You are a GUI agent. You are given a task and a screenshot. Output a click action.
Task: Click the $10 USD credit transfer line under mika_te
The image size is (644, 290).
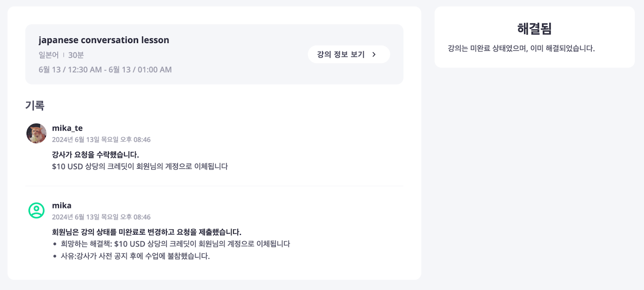click(140, 166)
